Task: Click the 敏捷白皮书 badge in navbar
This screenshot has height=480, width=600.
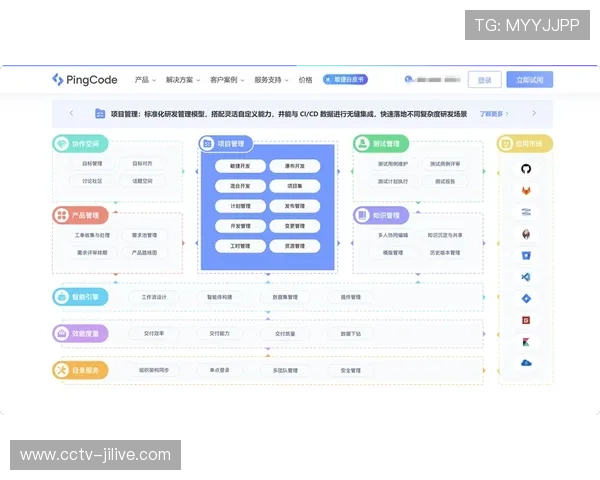Action: [x=345, y=79]
